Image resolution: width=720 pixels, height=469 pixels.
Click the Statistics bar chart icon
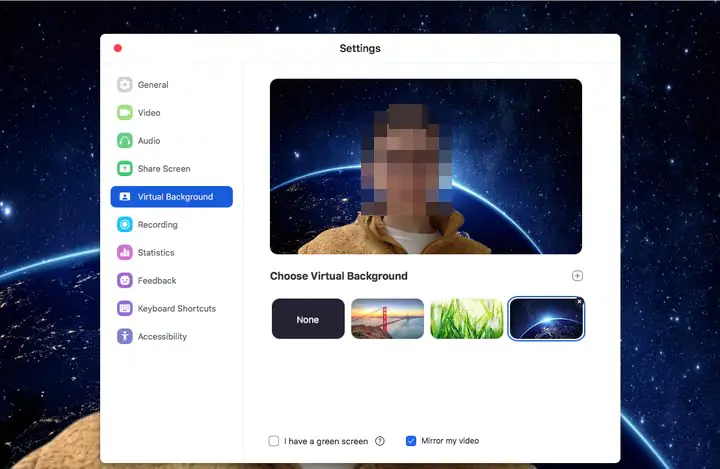[x=124, y=253]
